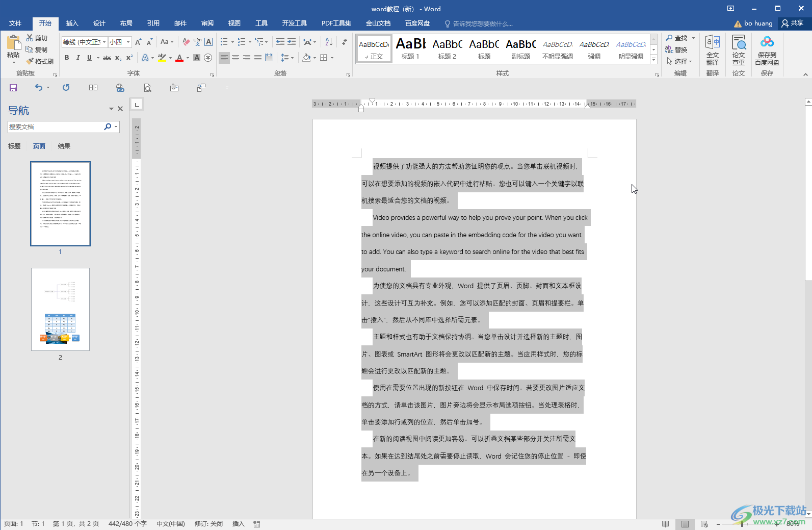The height and width of the screenshot is (530, 812).
Task: Open the Layout (布局) ribbon tab
Action: tap(126, 23)
